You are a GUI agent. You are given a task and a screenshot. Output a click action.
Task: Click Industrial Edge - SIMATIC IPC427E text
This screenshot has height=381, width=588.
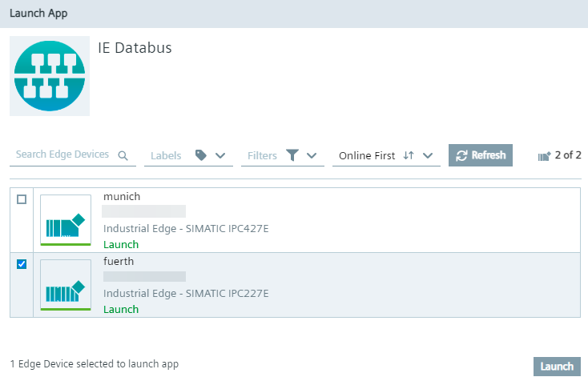pyautogui.click(x=186, y=229)
